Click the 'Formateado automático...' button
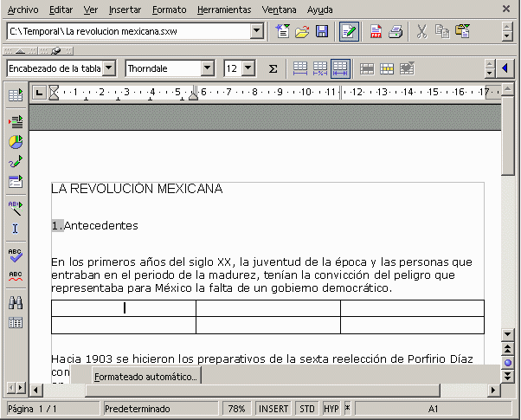Viewport: 521px width, 420px height. [146, 377]
